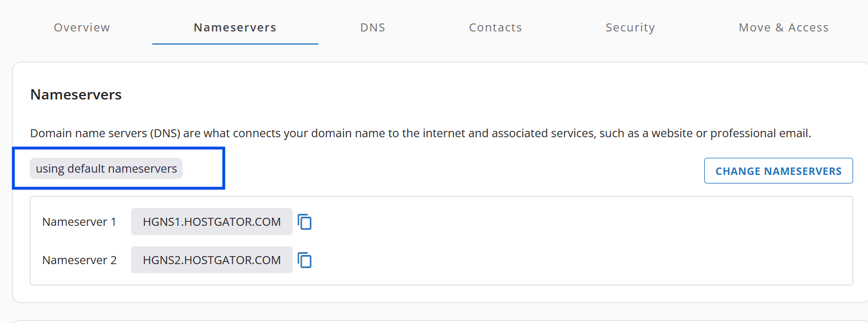
Task: Switch to the DNS tab
Action: 373,27
